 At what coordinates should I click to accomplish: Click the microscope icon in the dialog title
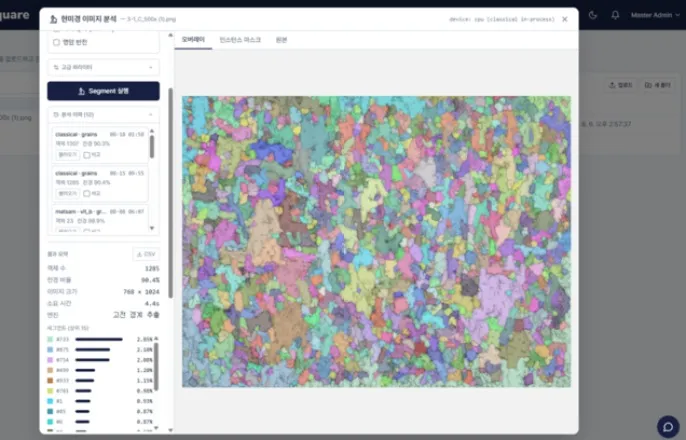53,19
